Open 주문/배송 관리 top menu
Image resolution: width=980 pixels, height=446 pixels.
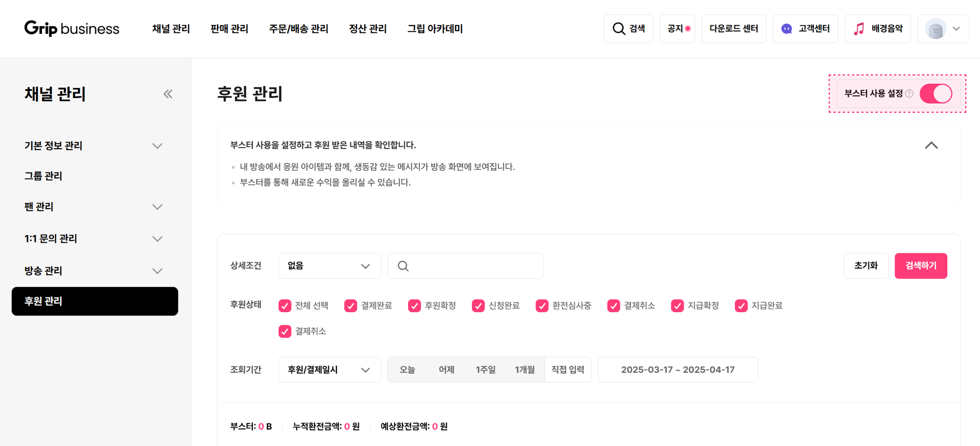[x=299, y=29]
